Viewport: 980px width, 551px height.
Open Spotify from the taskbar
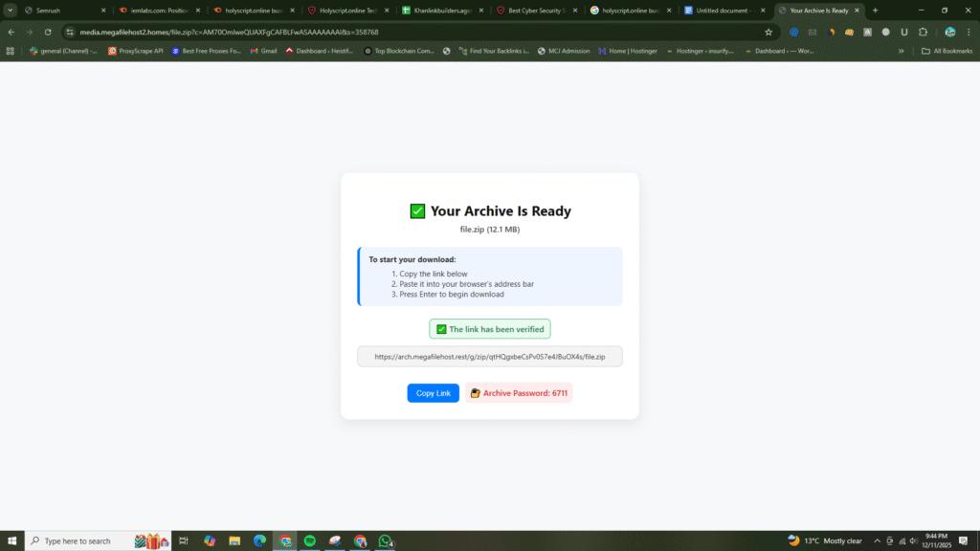click(310, 540)
